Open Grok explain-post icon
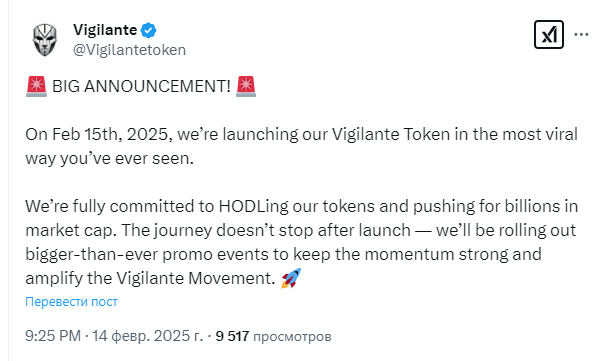 point(549,35)
